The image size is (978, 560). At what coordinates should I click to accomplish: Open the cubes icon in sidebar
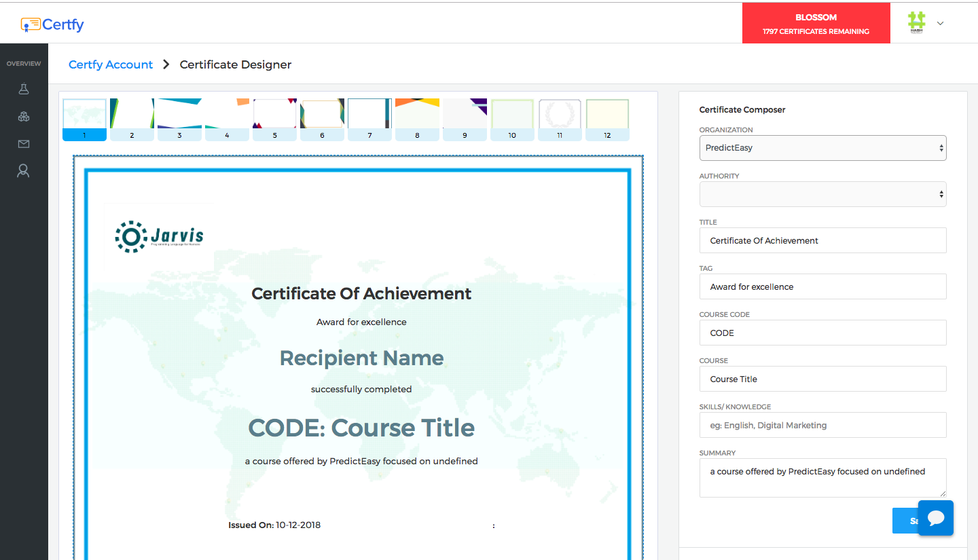(24, 117)
